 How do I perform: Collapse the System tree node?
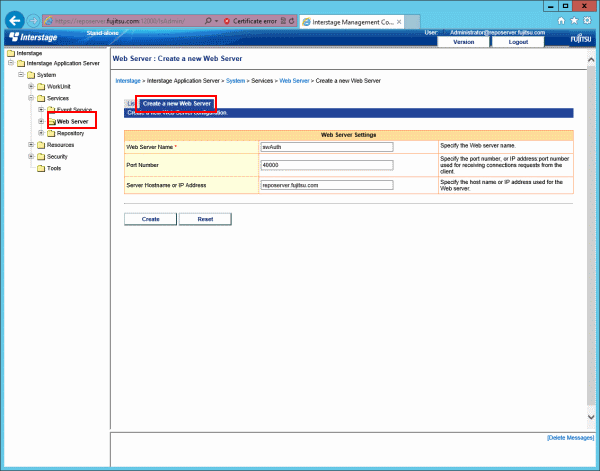(21, 75)
